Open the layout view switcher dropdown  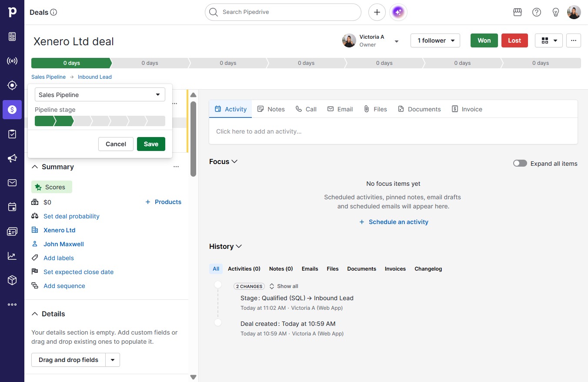(x=549, y=40)
